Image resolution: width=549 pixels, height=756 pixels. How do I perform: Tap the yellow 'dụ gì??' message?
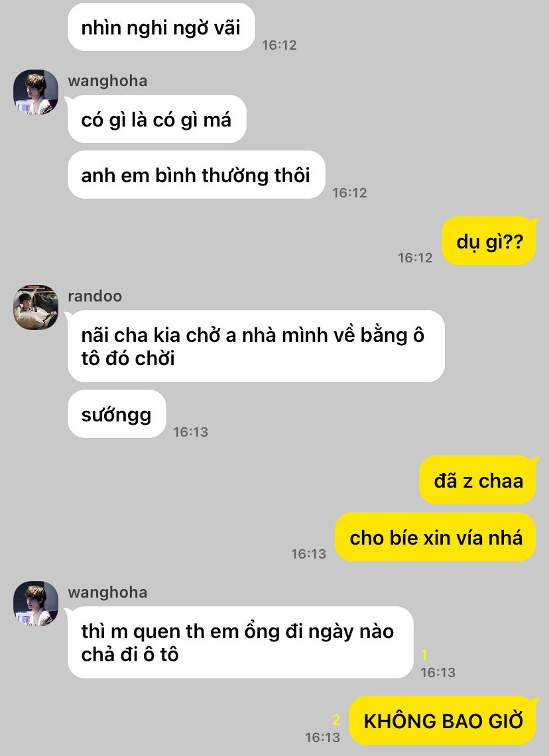point(489,241)
